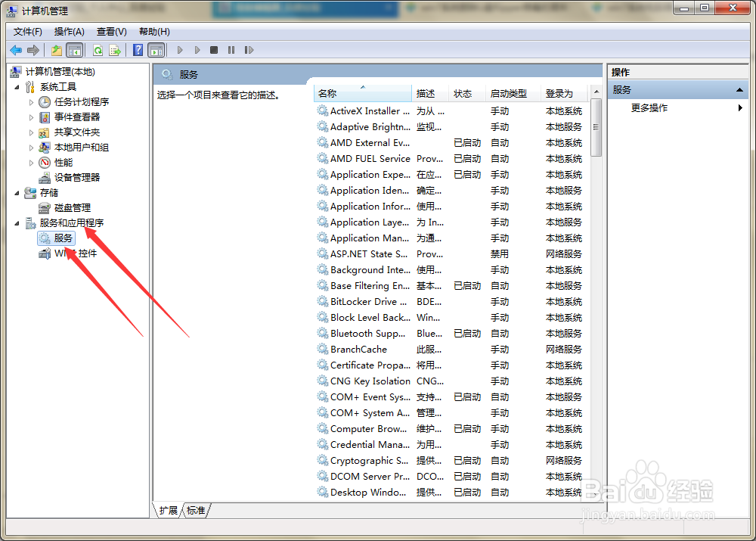
Task: Expand the 共享文件夹 node arrow
Action: tap(31, 132)
